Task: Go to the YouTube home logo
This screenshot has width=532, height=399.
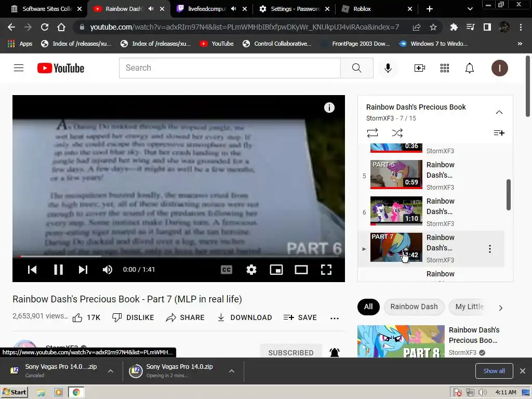Action: (61, 68)
